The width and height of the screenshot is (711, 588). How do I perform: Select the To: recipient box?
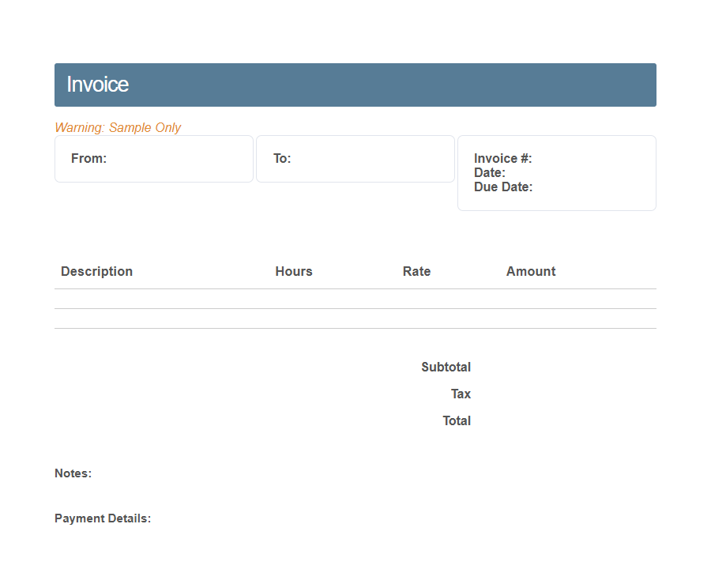coord(355,159)
